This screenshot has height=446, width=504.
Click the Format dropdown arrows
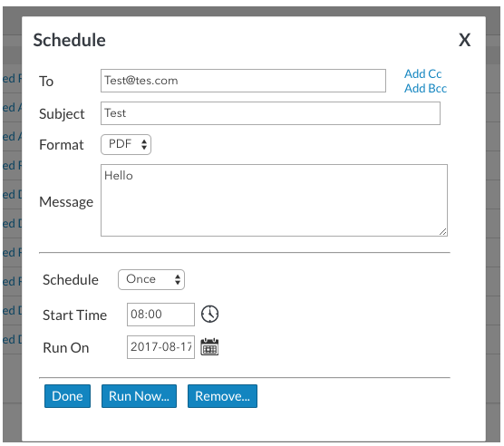[x=144, y=145]
